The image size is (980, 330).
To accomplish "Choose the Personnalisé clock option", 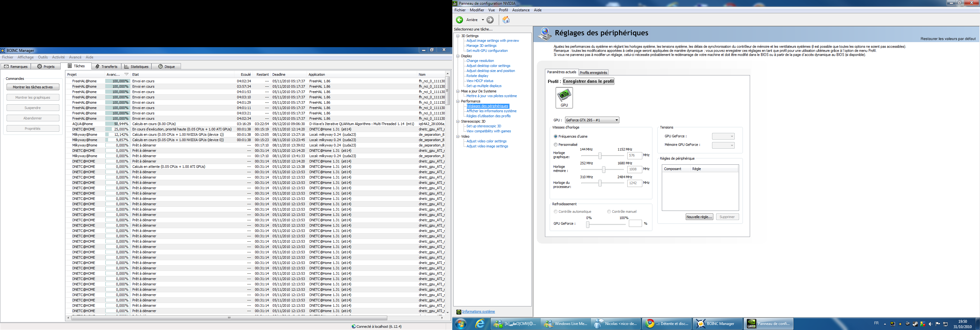I will tap(555, 145).
